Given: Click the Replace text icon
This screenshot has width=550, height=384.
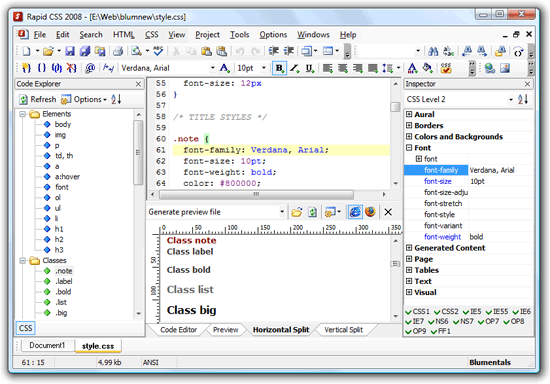Looking at the screenshot, I should point(448,52).
